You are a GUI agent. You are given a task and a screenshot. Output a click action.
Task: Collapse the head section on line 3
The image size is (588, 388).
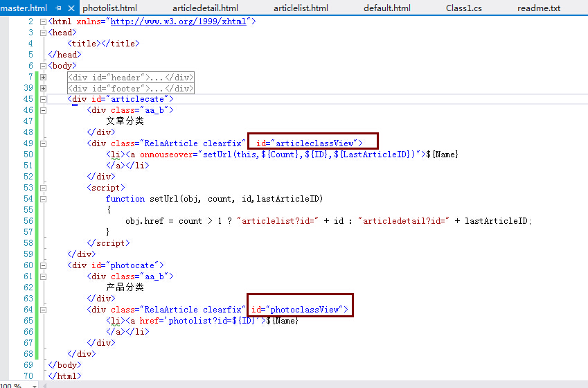point(43,33)
